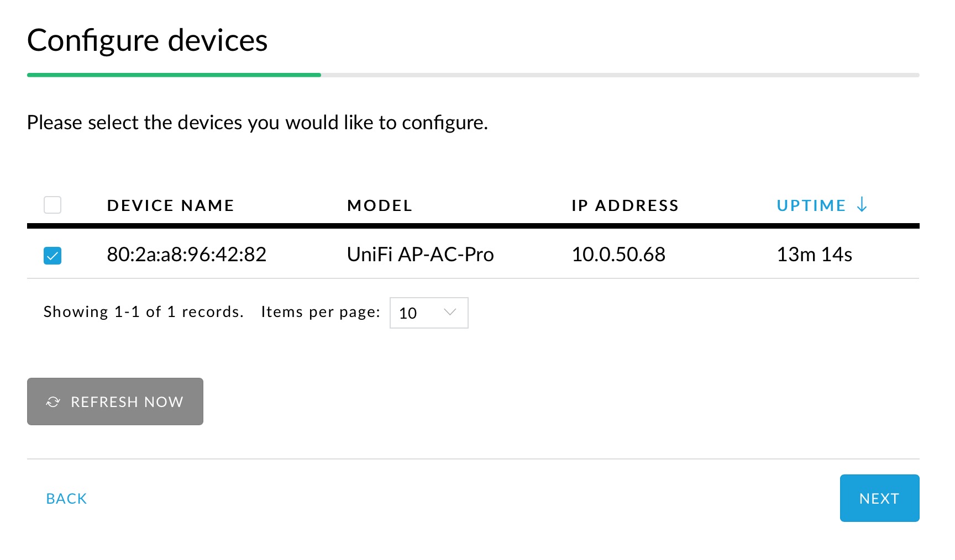The image size is (955, 560).
Task: Click the Next button to continue
Action: (879, 498)
